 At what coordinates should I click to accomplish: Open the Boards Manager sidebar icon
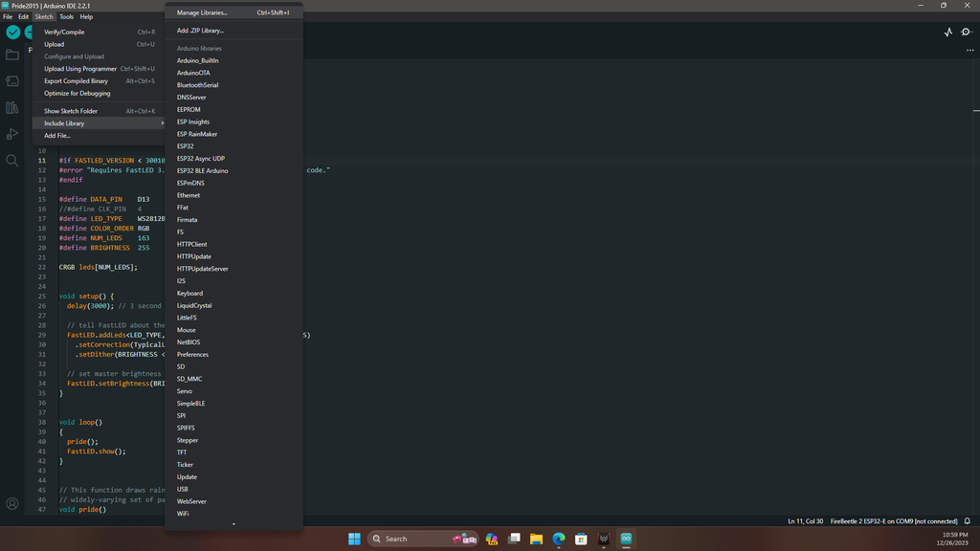tap(11, 81)
